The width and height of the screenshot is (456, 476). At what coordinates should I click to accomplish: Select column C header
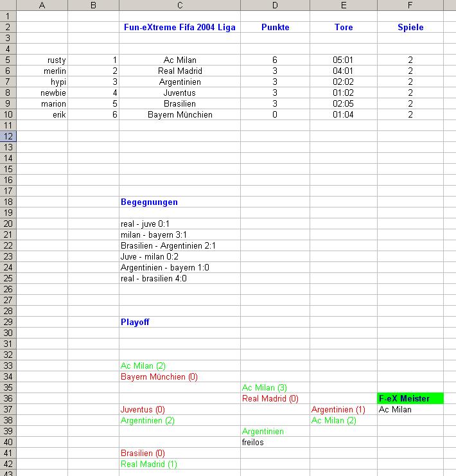pos(180,5)
